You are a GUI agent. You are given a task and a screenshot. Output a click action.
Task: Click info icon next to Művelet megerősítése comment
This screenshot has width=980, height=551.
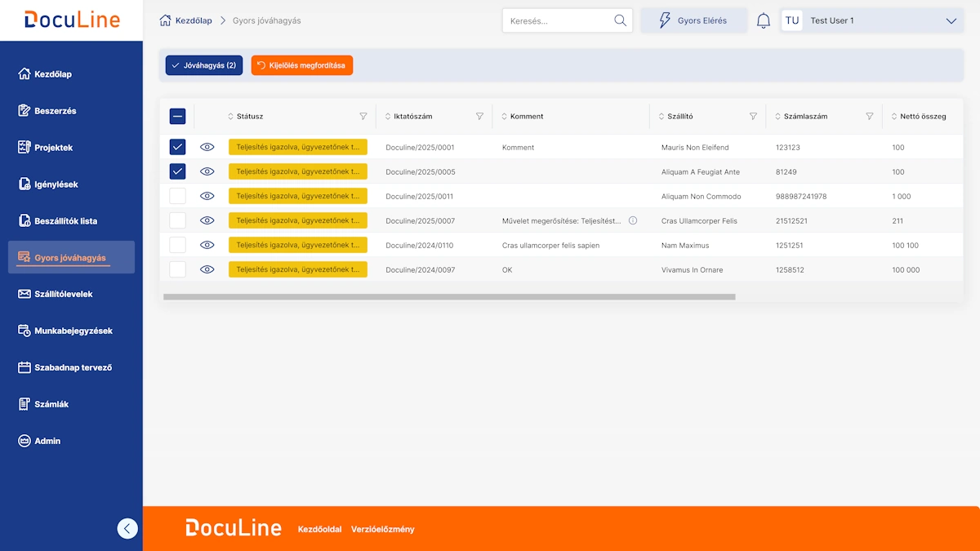(x=633, y=221)
